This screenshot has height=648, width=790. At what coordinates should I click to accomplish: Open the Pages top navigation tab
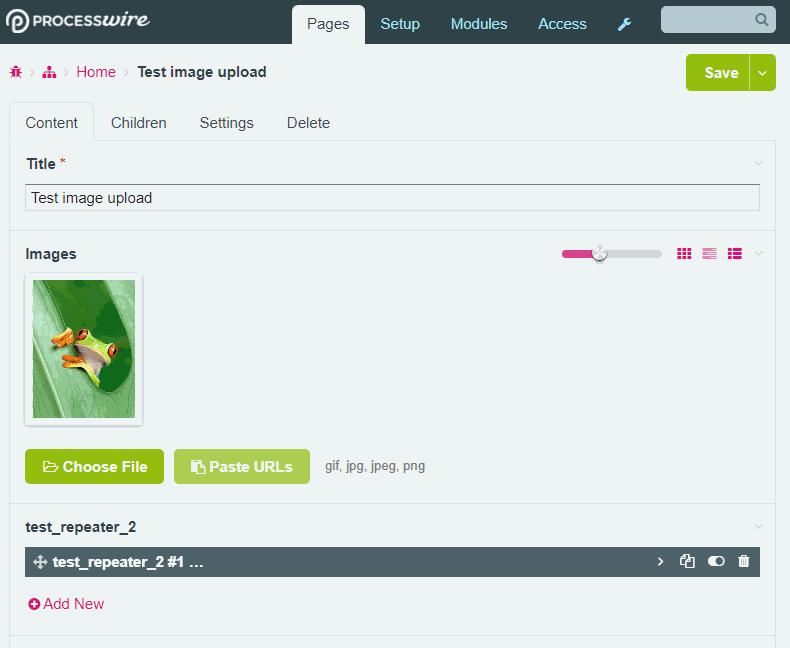pyautogui.click(x=328, y=24)
